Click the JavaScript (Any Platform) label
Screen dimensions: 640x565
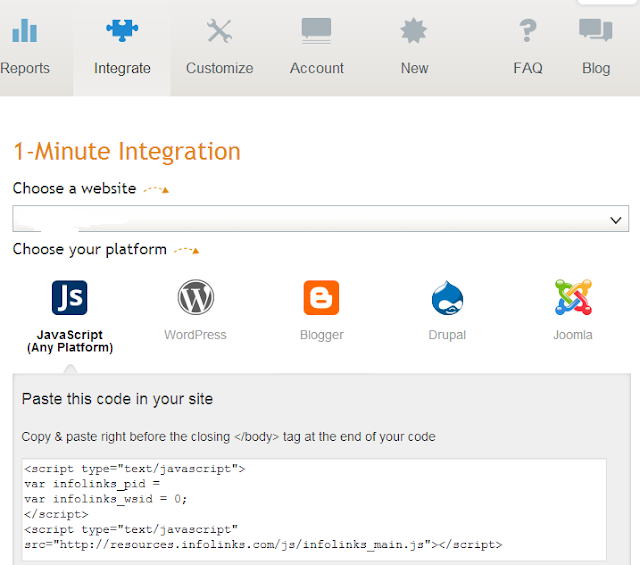click(70, 341)
